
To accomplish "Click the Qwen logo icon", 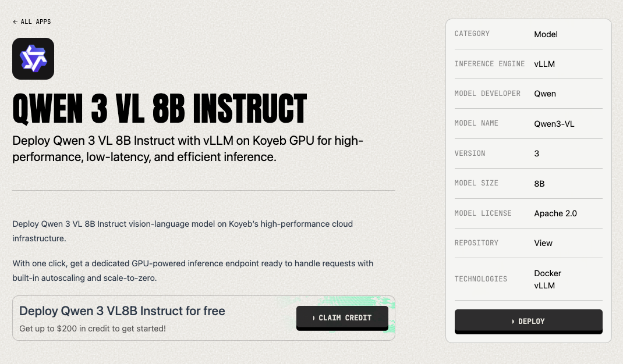I will pyautogui.click(x=33, y=59).
